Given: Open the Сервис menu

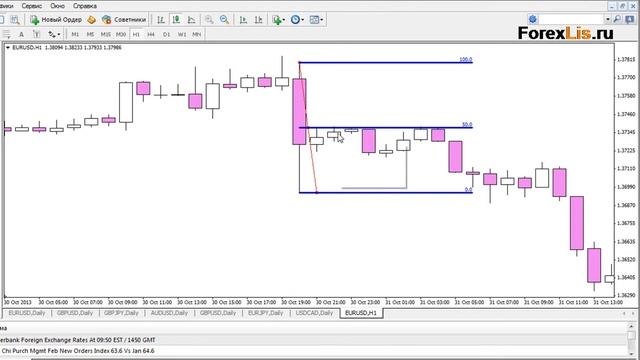Looking at the screenshot, I should (31, 6).
